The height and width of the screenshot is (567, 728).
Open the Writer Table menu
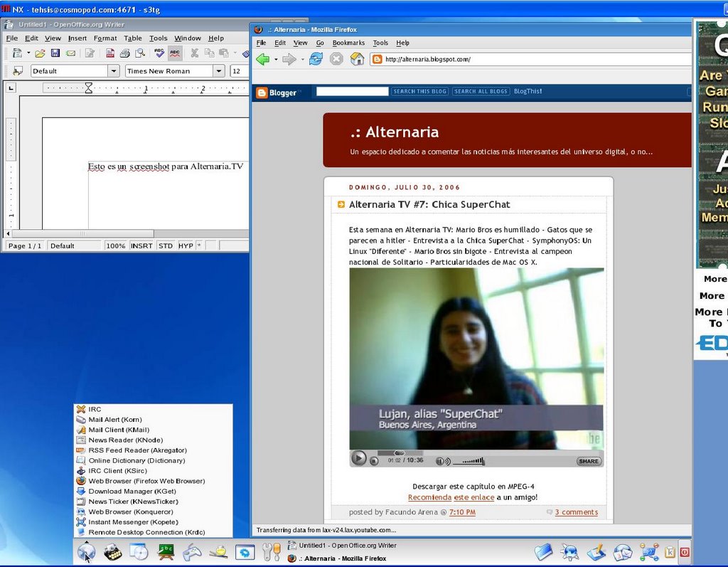click(x=133, y=38)
